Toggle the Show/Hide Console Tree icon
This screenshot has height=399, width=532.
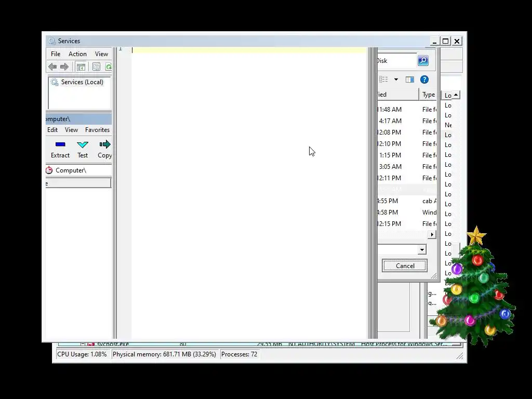(81, 67)
